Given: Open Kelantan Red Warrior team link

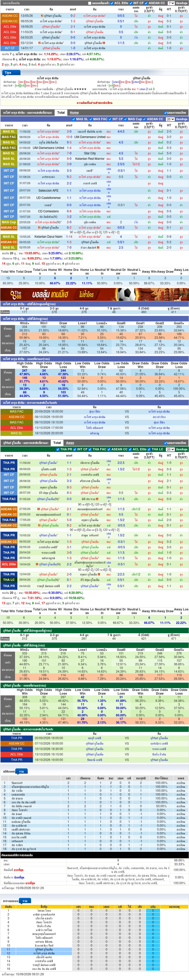Looking at the screenshot, I should click(x=90, y=159).
